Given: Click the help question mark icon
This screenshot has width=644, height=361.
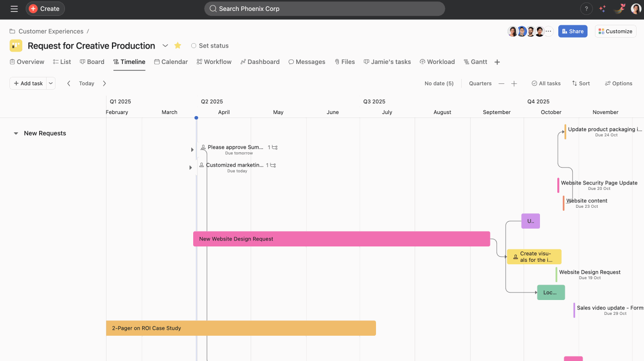Looking at the screenshot, I should coord(587,8).
